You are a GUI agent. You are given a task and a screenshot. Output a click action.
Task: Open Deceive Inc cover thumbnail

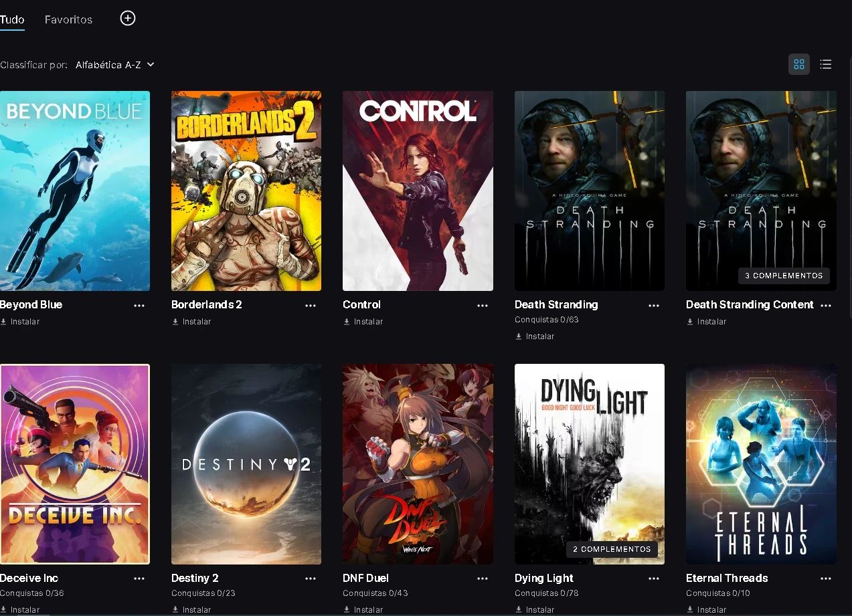(75, 464)
